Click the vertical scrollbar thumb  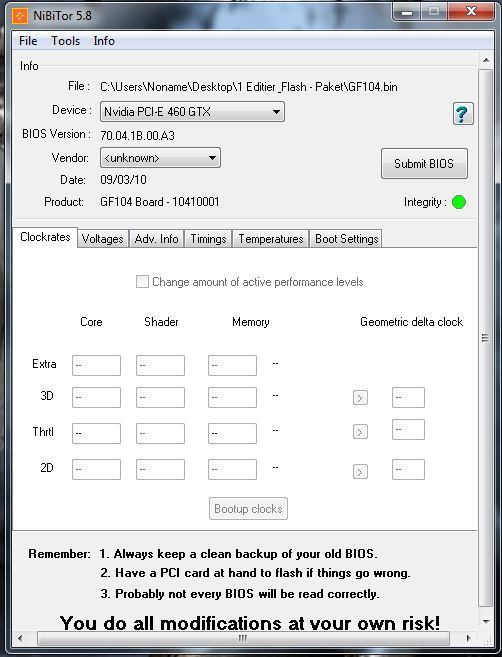[486, 338]
